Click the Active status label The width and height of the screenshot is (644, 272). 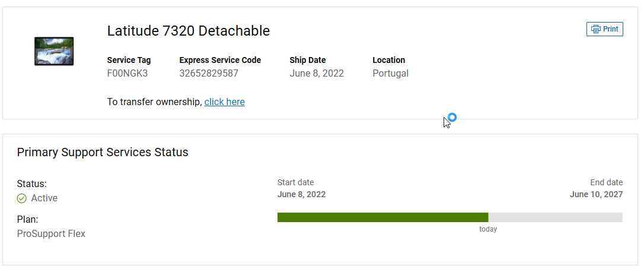tap(44, 198)
